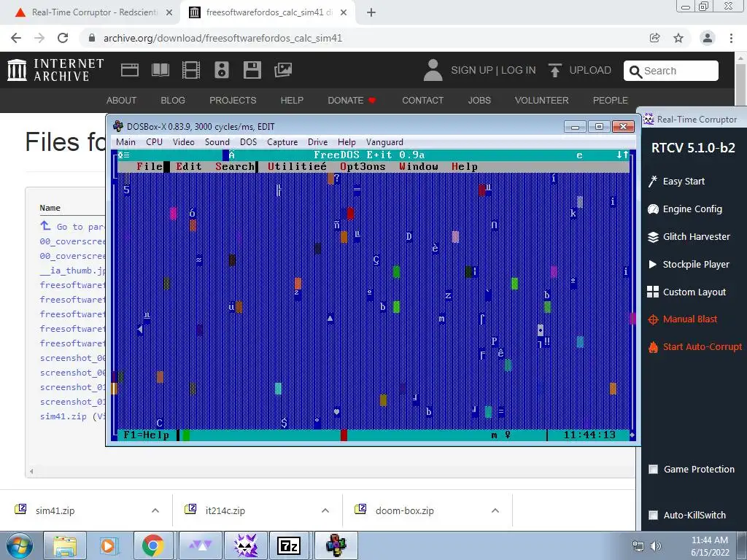Open the volume control in tray
Screen dimensions: 747x560
pos(656,546)
